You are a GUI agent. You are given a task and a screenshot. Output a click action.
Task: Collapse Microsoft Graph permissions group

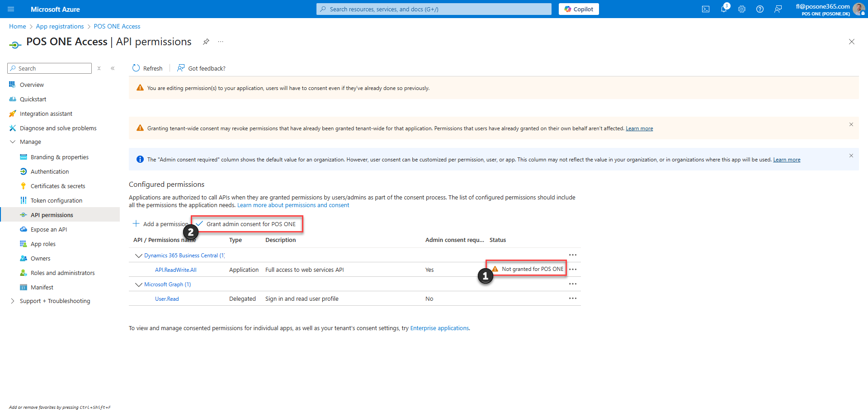[x=138, y=284]
